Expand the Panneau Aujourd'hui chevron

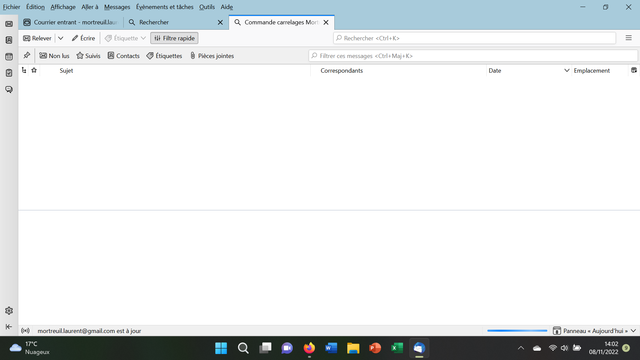click(633, 331)
